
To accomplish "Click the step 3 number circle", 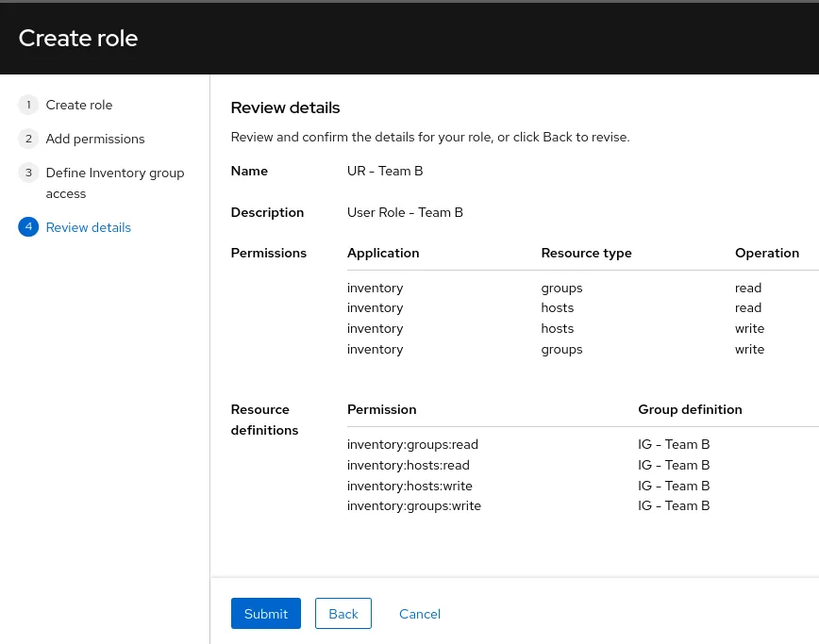I will (x=28, y=173).
